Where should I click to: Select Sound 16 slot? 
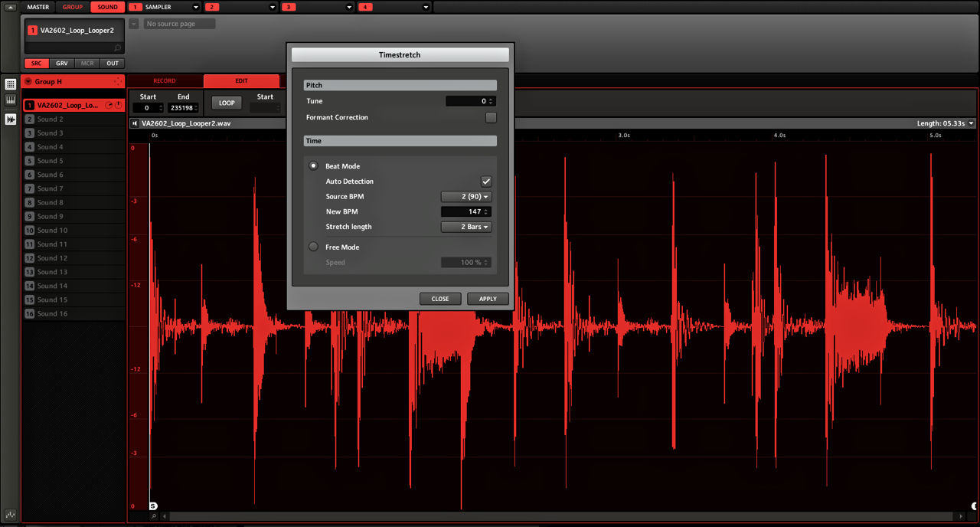[x=73, y=314]
